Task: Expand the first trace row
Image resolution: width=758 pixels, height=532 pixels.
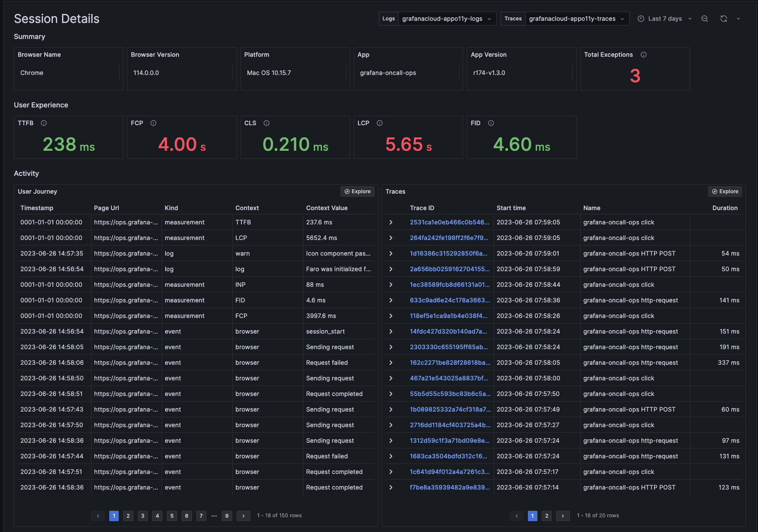Action: coord(391,222)
